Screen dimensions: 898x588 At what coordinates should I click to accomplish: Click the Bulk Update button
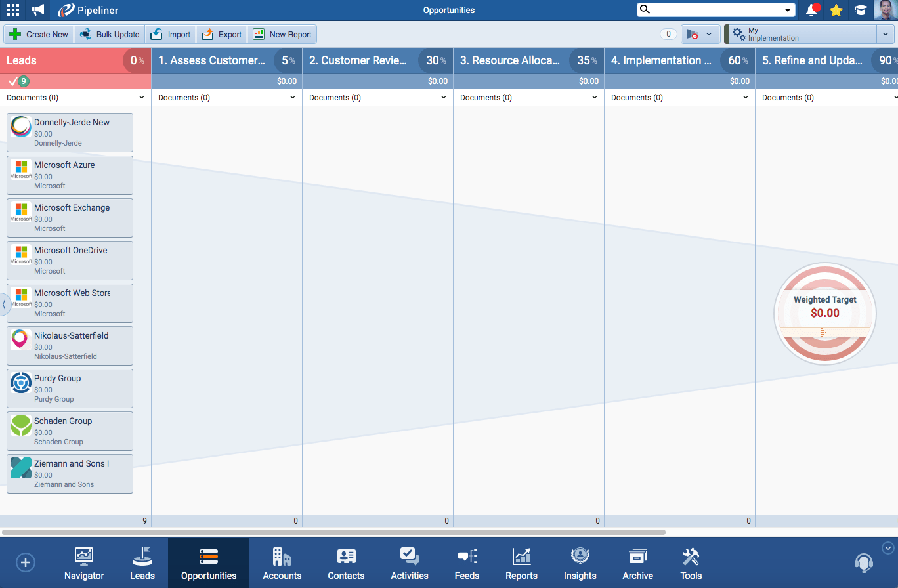(x=110, y=35)
